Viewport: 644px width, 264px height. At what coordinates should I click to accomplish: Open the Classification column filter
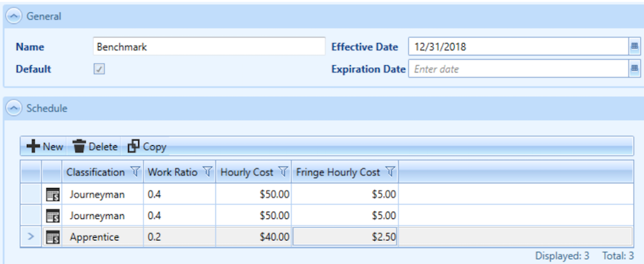coord(135,172)
